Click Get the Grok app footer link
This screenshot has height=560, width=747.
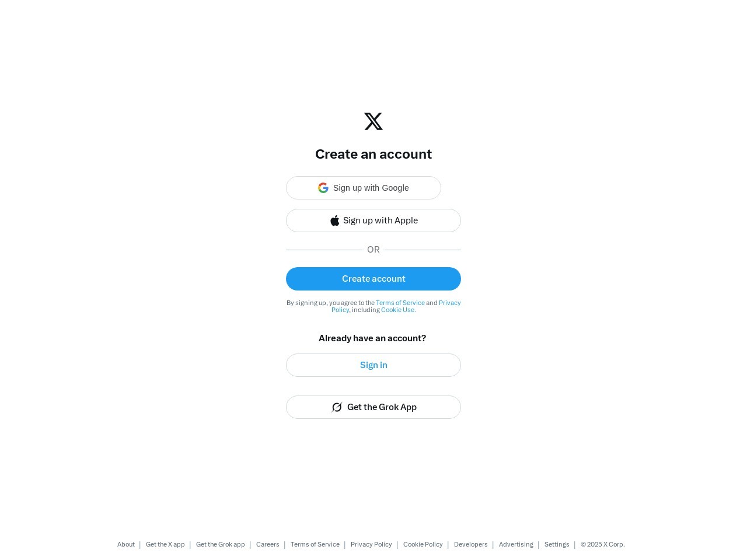[x=221, y=544]
